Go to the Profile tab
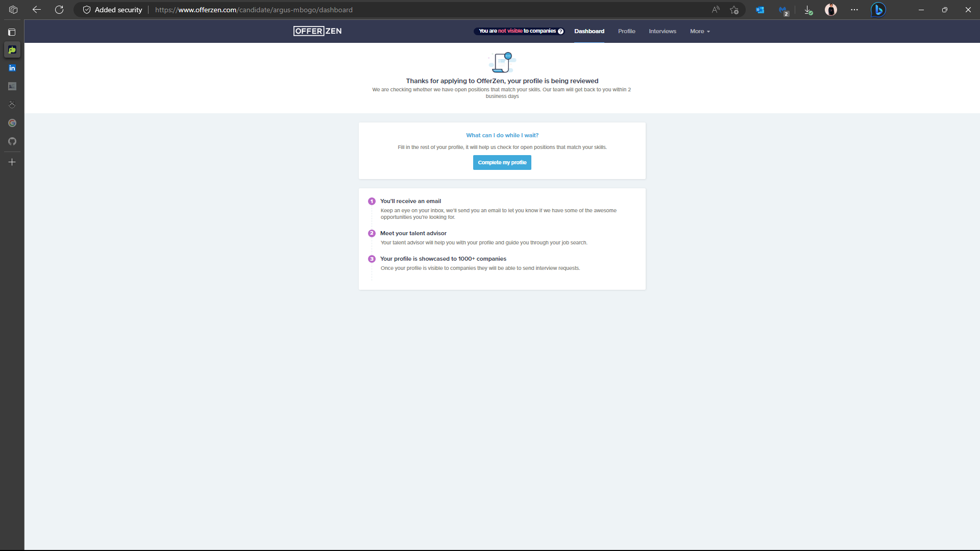Image resolution: width=980 pixels, height=551 pixels. click(x=626, y=31)
